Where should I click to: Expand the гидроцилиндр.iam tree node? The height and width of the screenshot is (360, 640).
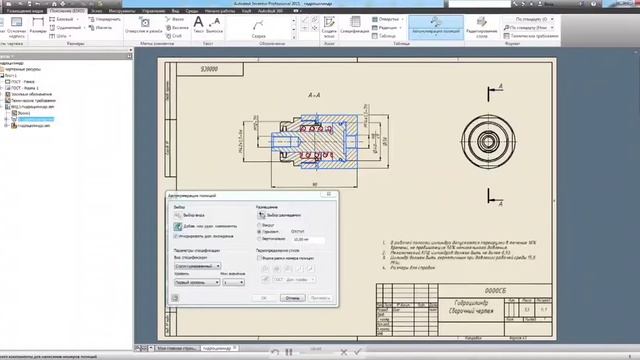pos(6,126)
